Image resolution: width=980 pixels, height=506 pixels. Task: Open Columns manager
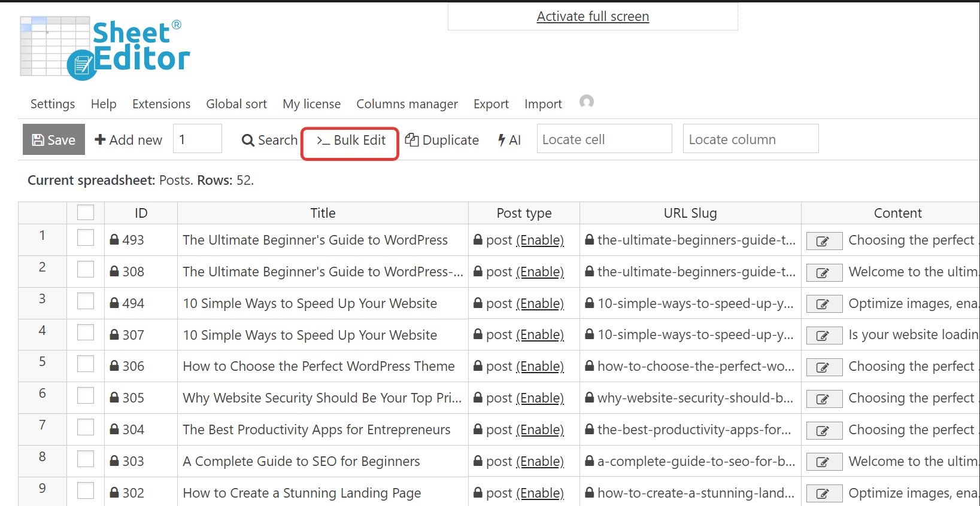click(x=407, y=104)
